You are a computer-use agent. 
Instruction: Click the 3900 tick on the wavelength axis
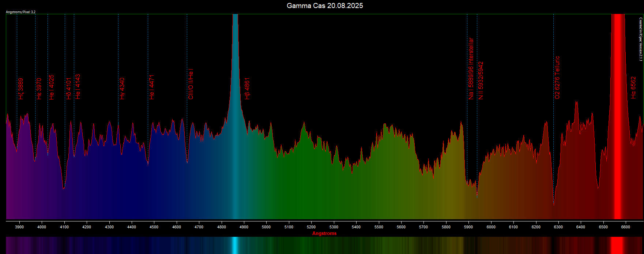coord(19,227)
